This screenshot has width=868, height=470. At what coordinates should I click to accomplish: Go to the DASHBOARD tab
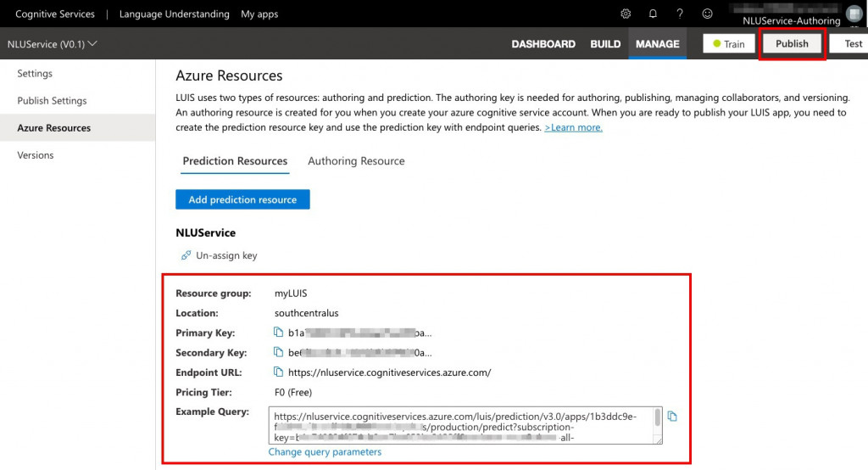pos(543,44)
